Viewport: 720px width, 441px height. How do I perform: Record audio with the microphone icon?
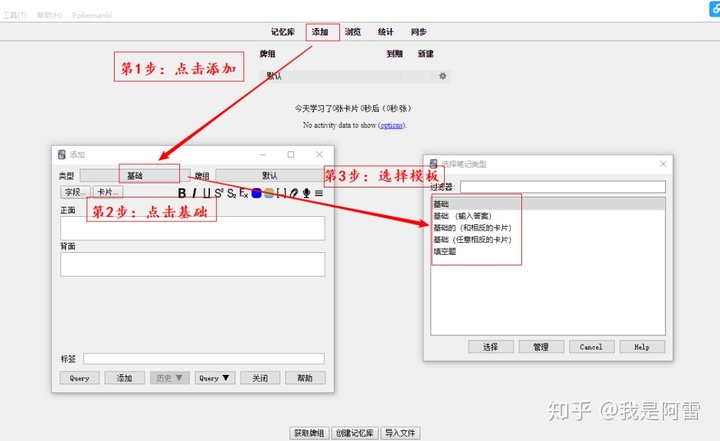click(306, 193)
